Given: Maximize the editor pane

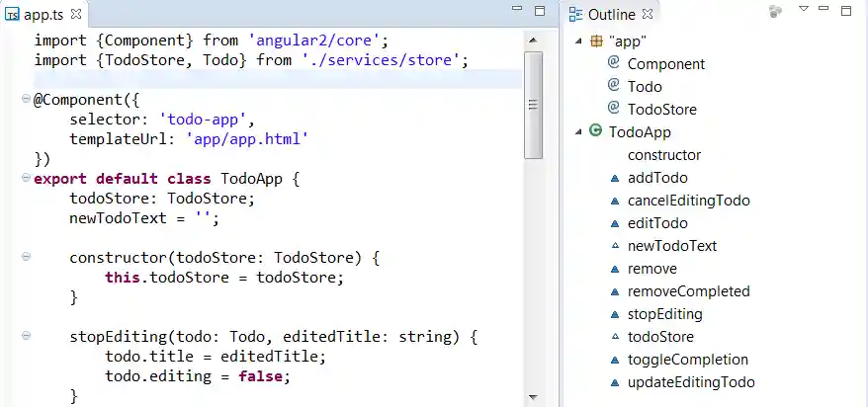Looking at the screenshot, I should [540, 11].
